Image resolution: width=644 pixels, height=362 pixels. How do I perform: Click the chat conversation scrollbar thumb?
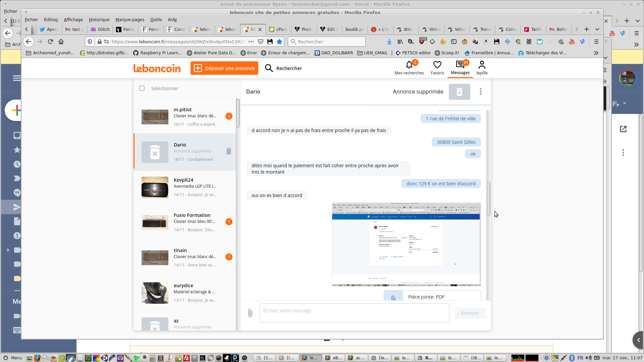[489, 198]
